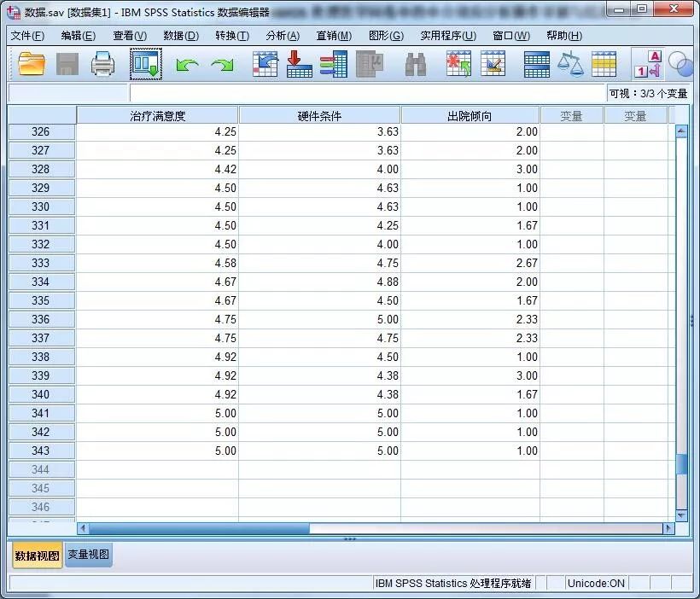
Task: Click Use variable sets circles icon
Action: point(680,64)
